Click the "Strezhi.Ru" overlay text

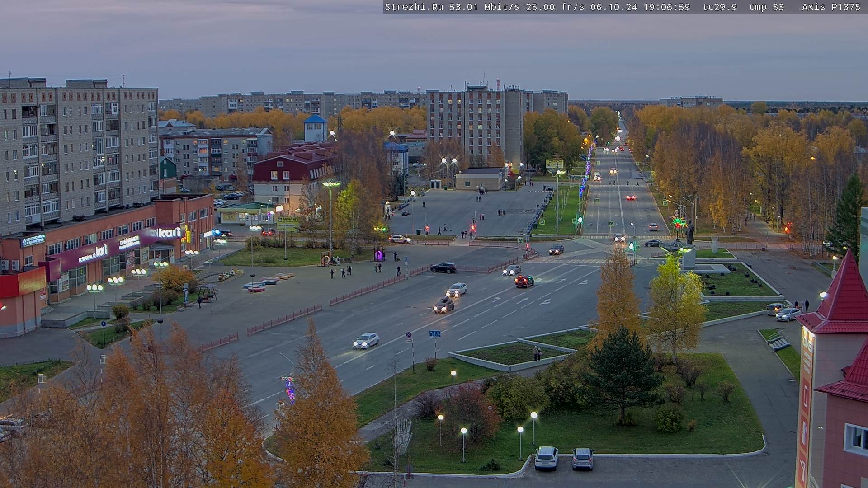(x=415, y=7)
